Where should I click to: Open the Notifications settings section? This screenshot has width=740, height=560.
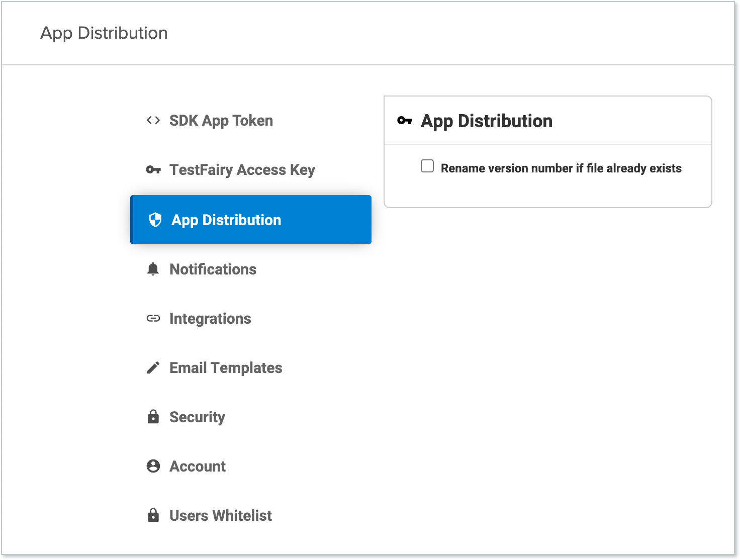coord(213,269)
